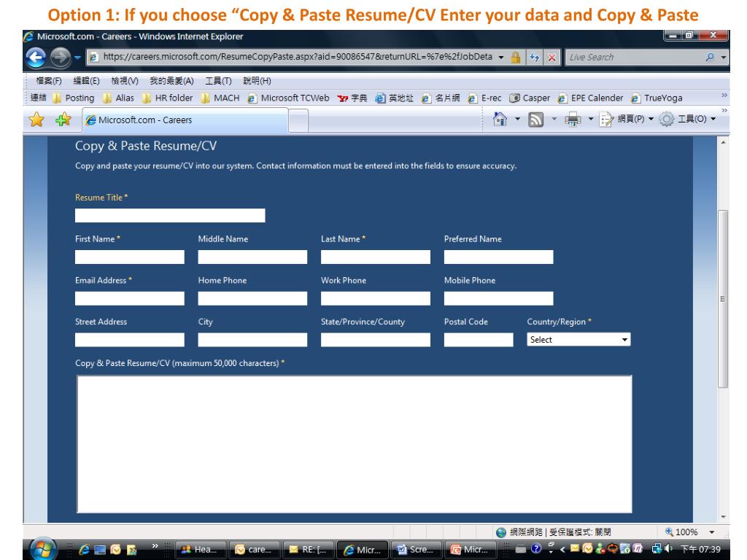Open the 說明(H) menu

click(257, 81)
